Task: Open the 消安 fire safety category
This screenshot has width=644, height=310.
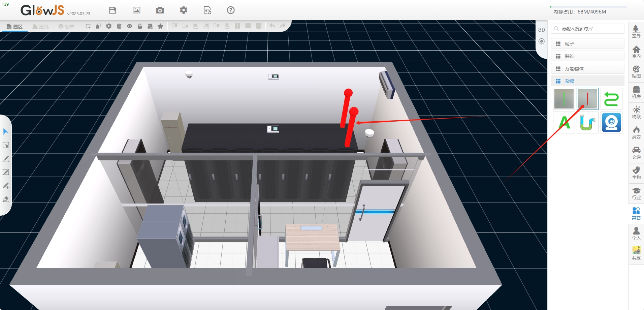Action: (x=636, y=133)
